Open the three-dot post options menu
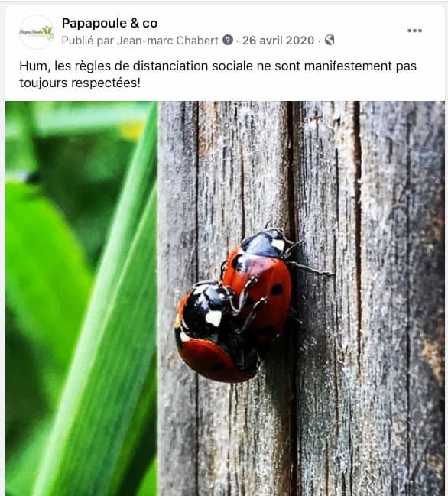The height and width of the screenshot is (496, 448). pyautogui.click(x=414, y=31)
